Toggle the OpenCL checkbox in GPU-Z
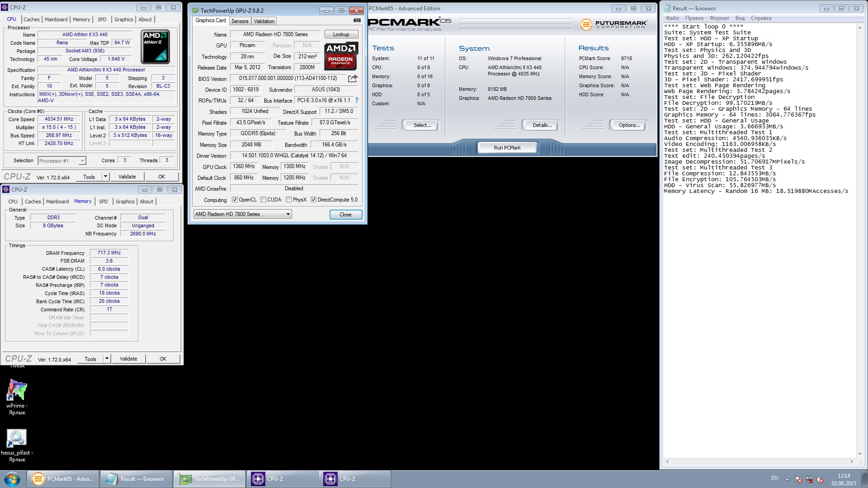The width and height of the screenshot is (868, 488). click(x=235, y=200)
